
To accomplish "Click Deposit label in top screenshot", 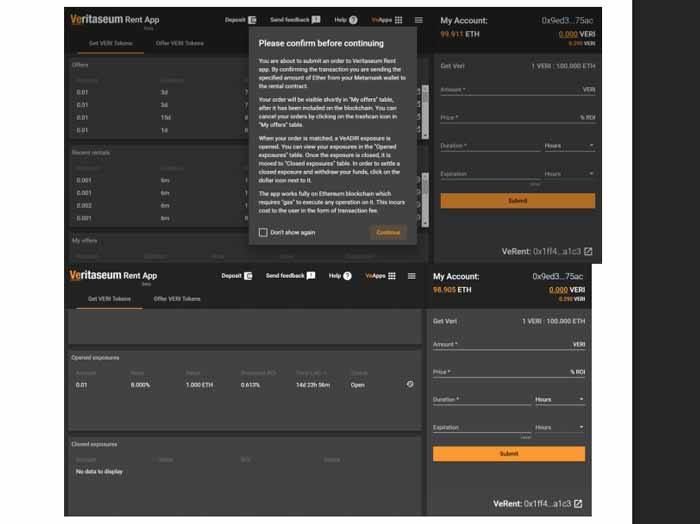I will click(x=235, y=20).
